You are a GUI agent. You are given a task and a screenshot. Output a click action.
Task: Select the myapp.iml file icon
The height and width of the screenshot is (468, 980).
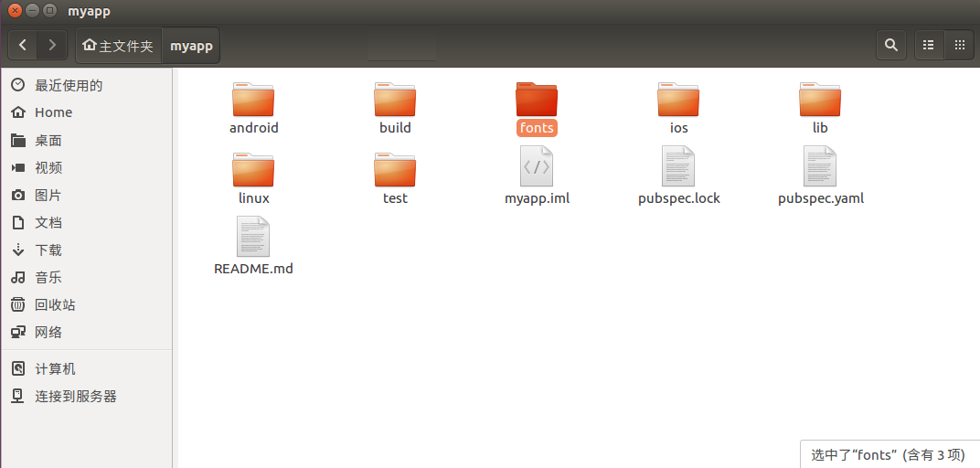537,166
